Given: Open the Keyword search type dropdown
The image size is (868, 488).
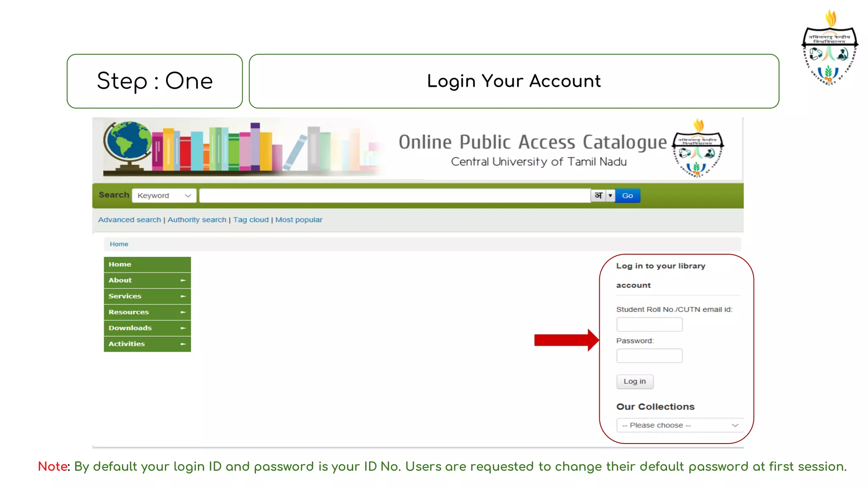Looking at the screenshot, I should pos(164,196).
